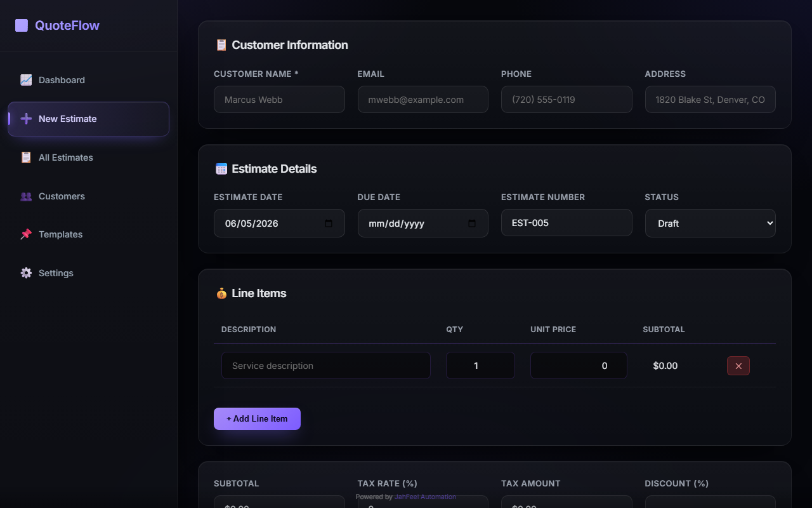
Task: Focus the Service description input
Action: (x=326, y=366)
